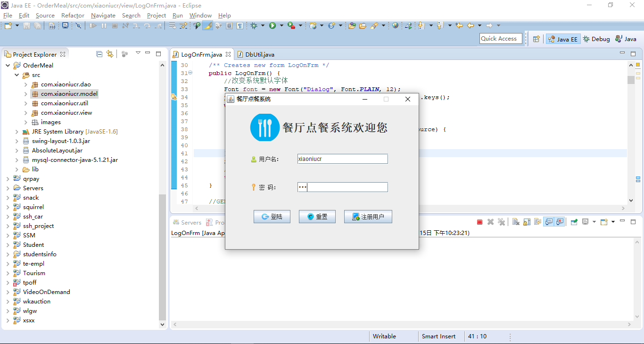644x344 pixels.
Task: Select the VideoOnDemand project
Action: click(46, 292)
